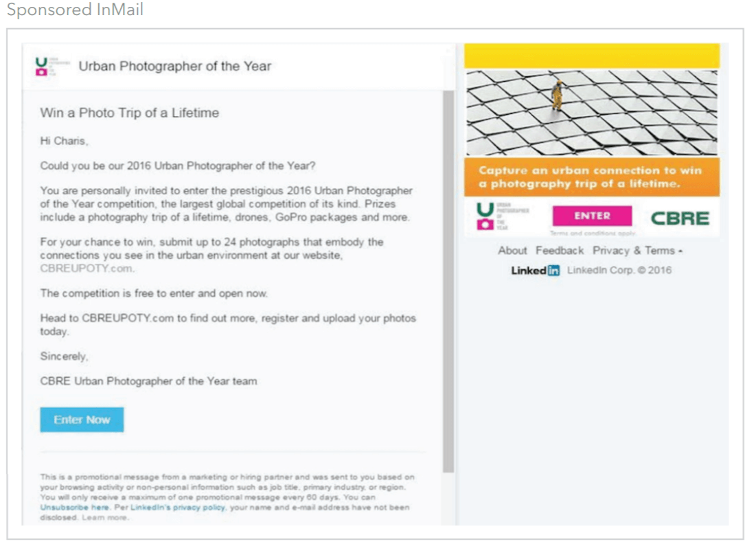Click the Unsubscribe here link
The image size is (756, 546).
click(x=74, y=508)
